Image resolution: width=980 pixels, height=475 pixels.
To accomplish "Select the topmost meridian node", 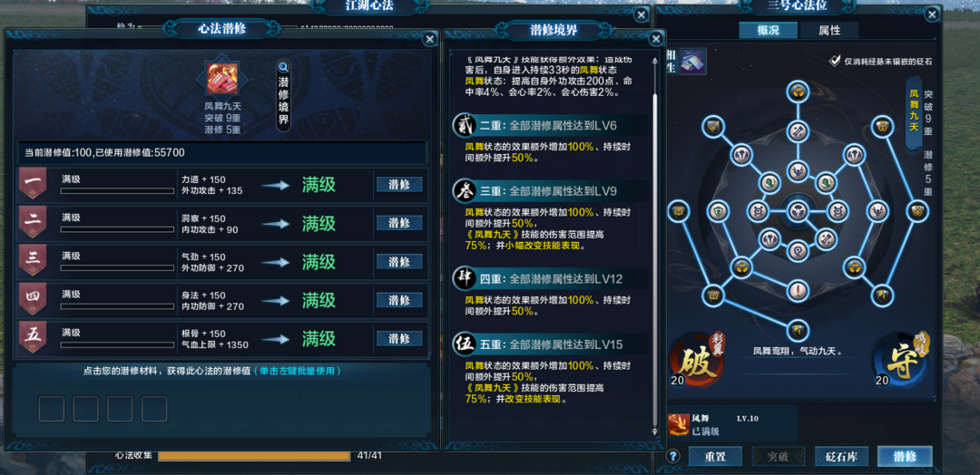I will point(799,92).
